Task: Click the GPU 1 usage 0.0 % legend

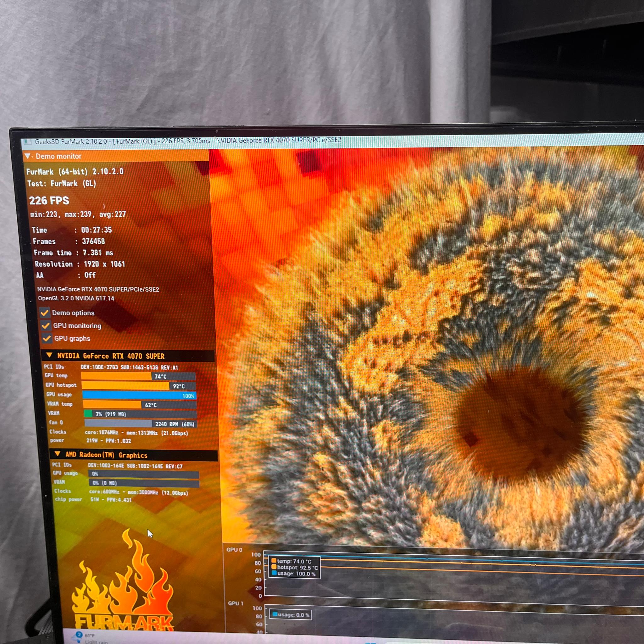Action: pos(291,615)
